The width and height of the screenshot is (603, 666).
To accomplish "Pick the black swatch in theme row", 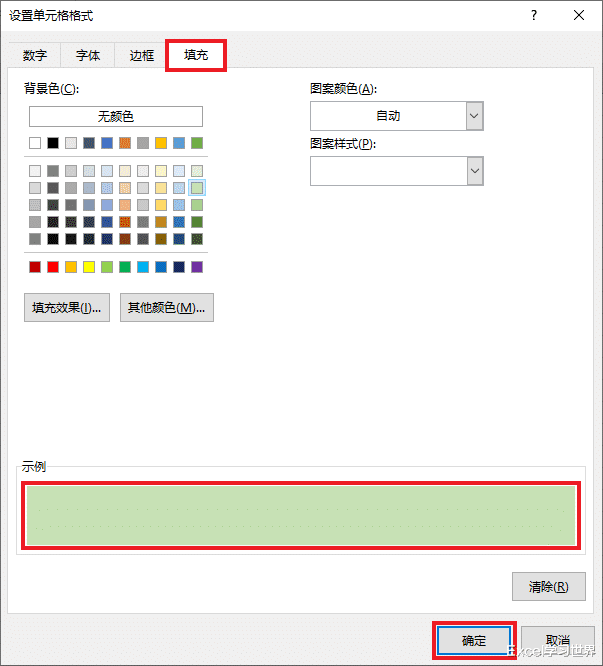I will point(53,143).
